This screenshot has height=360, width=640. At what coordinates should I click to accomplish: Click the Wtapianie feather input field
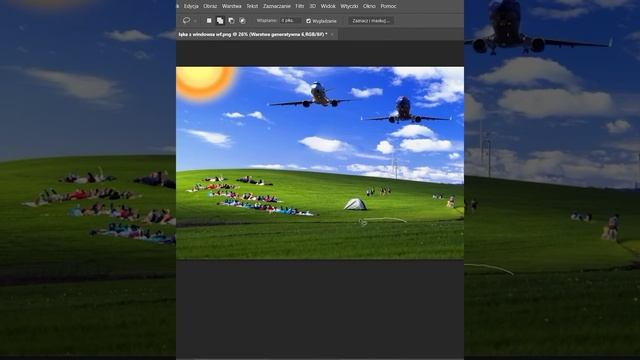point(290,20)
